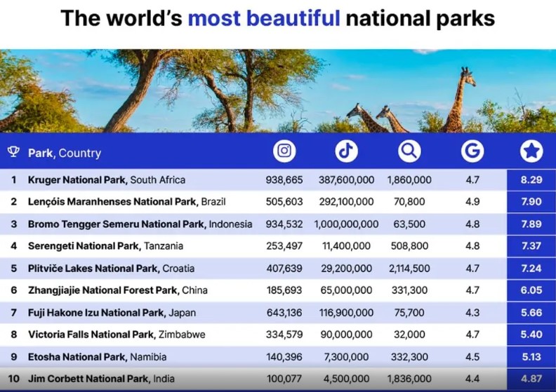Click the trophy rank icon
This screenshot has height=392, width=556.
[13, 152]
